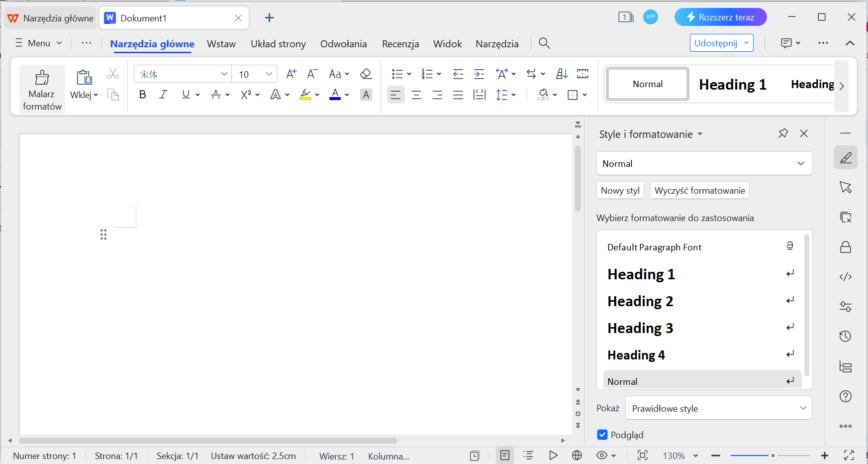Close the Style i formatowanie panel
Image resolution: width=868 pixels, height=464 pixels.
[x=804, y=133]
